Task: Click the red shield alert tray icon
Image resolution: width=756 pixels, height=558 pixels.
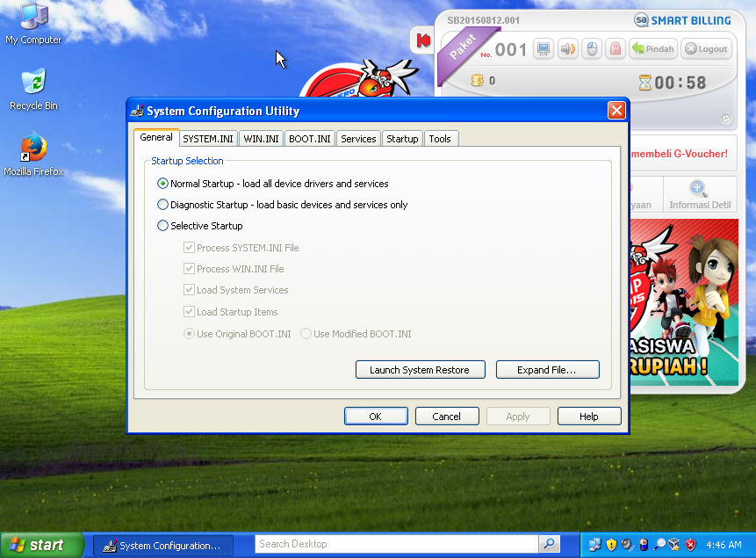Action: point(690,545)
